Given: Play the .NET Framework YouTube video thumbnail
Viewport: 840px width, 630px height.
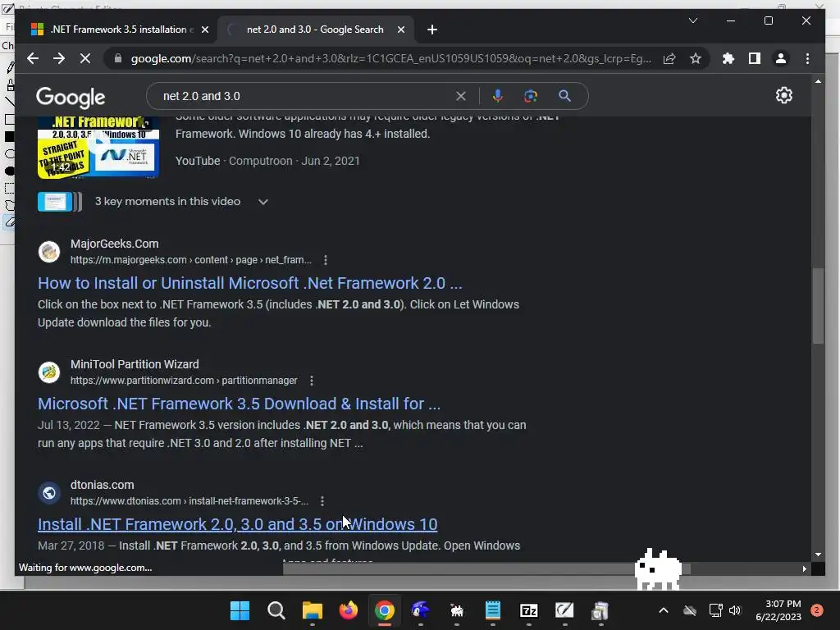Looking at the screenshot, I should 98,147.
